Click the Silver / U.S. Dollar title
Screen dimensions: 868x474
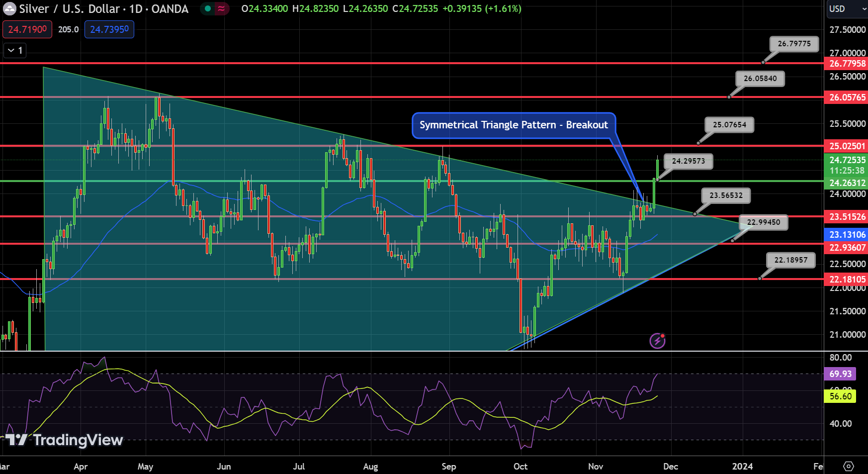(x=70, y=9)
